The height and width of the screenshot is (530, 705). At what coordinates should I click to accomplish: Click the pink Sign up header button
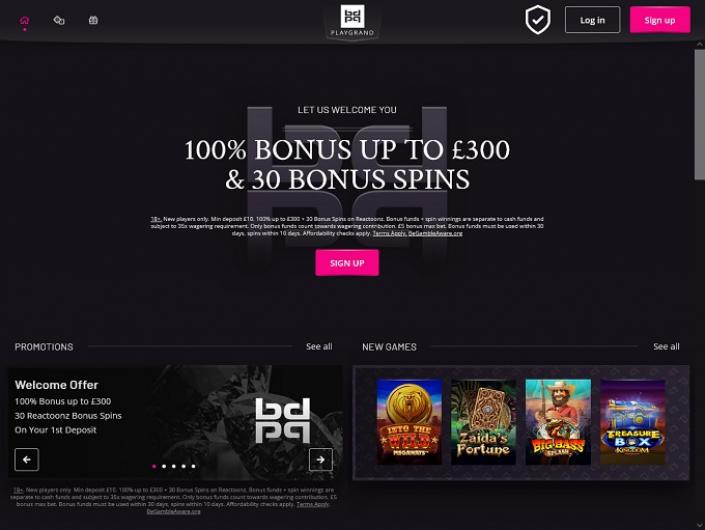click(x=660, y=20)
